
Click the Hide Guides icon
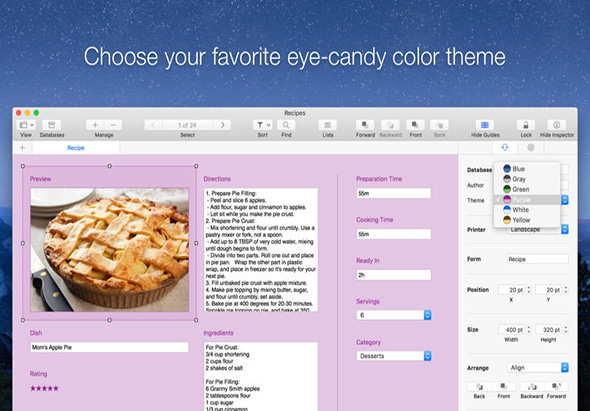(x=485, y=125)
